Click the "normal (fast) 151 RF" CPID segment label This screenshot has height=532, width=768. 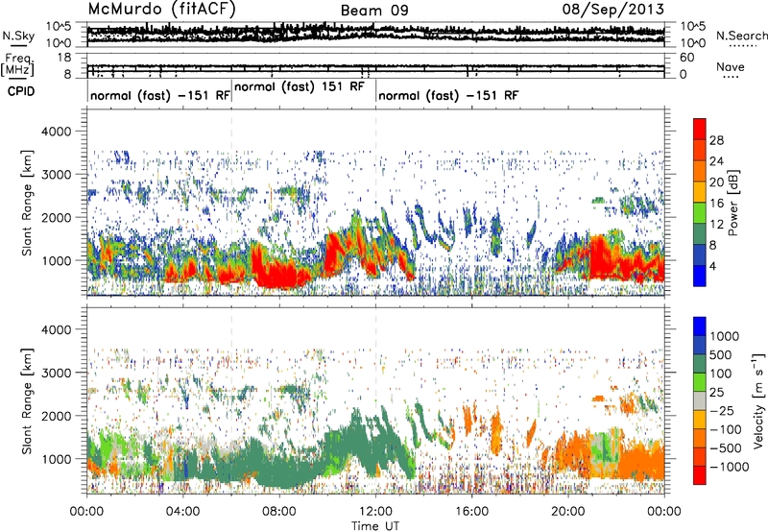tap(300, 86)
